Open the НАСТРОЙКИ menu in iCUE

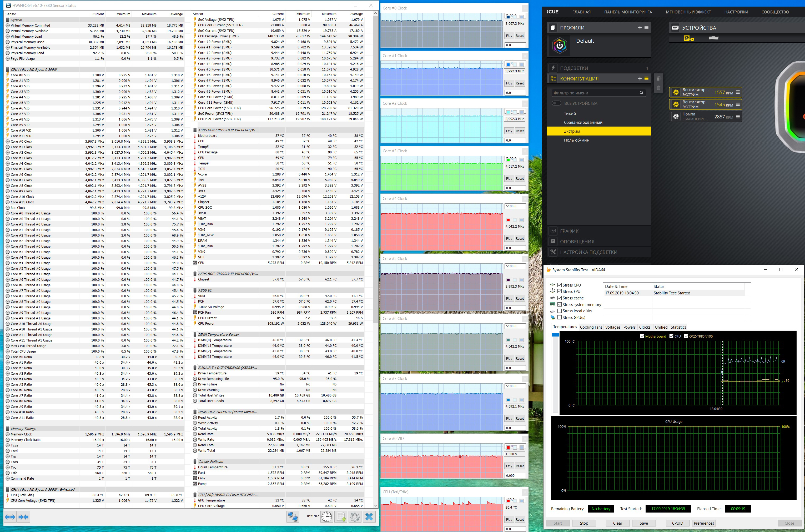(x=736, y=12)
